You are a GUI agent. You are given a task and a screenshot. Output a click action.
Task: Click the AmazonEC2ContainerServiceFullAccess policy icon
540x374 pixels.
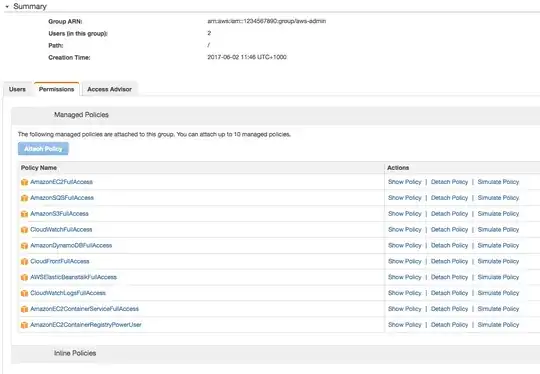coord(24,309)
